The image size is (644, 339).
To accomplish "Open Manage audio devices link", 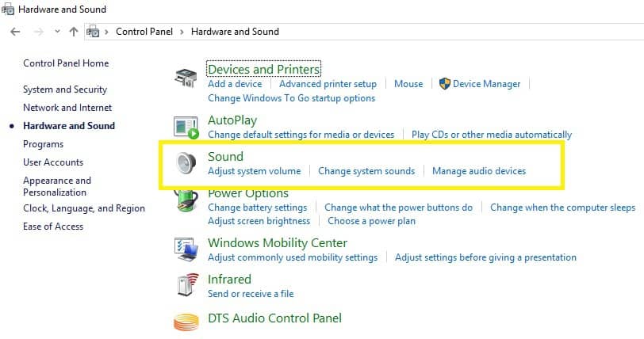I will (x=479, y=171).
